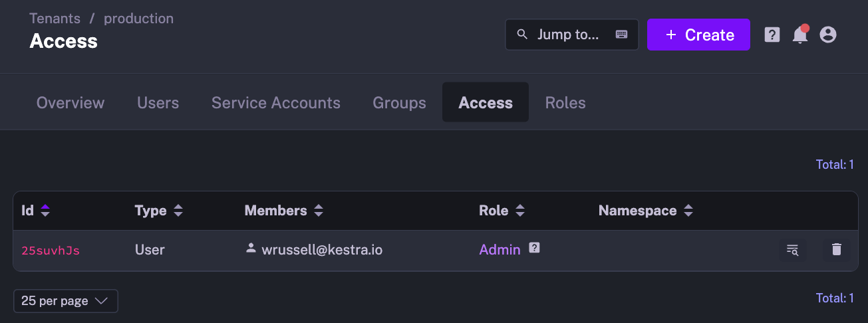Click the Tenants breadcrumb link
The image size is (868, 323).
tap(55, 19)
